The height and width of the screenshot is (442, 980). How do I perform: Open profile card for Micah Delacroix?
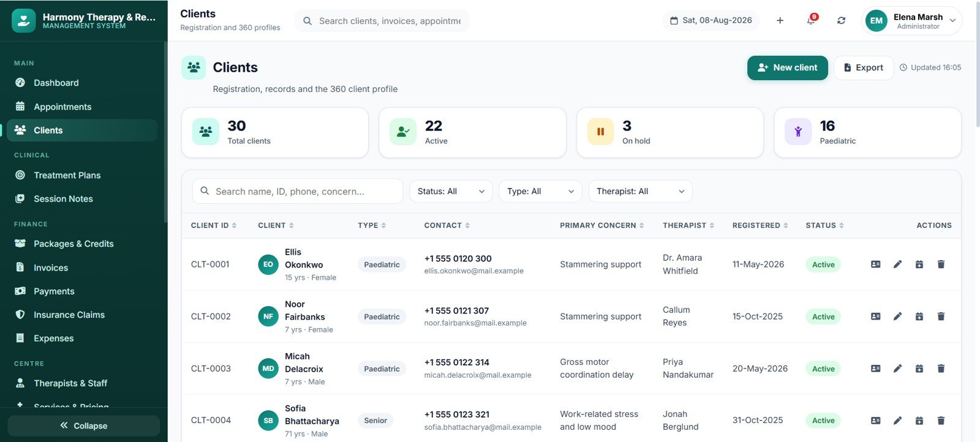point(876,369)
